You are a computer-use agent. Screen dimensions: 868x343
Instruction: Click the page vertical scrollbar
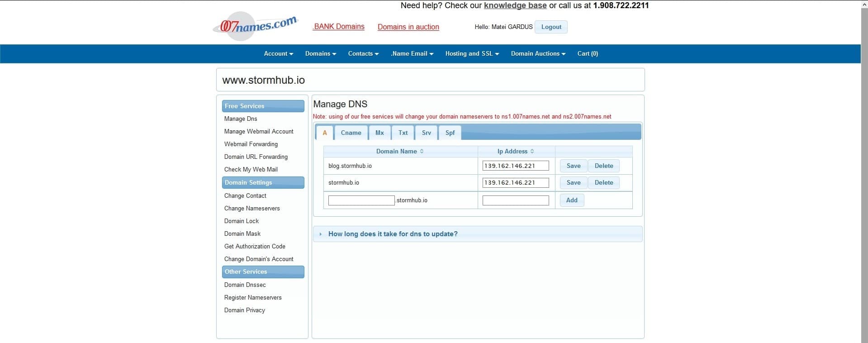(864, 171)
